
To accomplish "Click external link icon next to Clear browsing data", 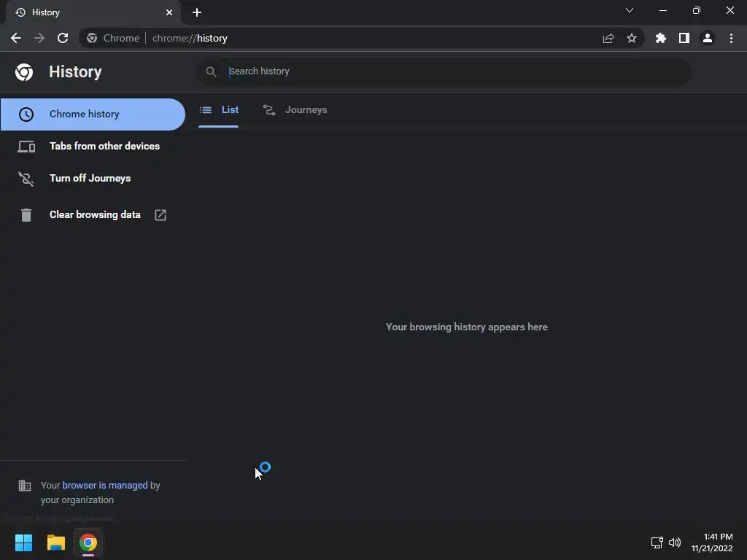I will [160, 215].
